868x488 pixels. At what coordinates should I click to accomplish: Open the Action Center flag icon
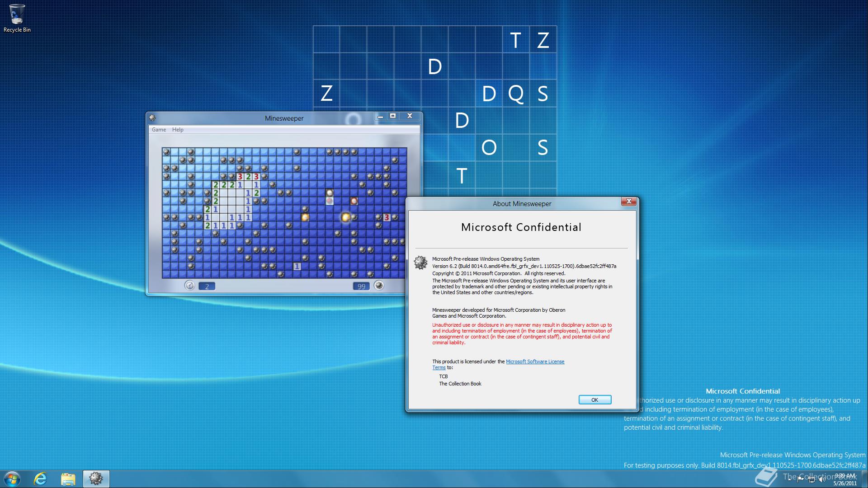[x=801, y=479]
